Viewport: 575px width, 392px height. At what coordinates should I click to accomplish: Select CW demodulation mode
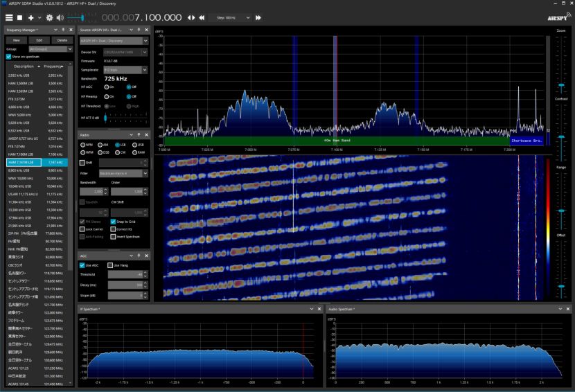click(117, 152)
